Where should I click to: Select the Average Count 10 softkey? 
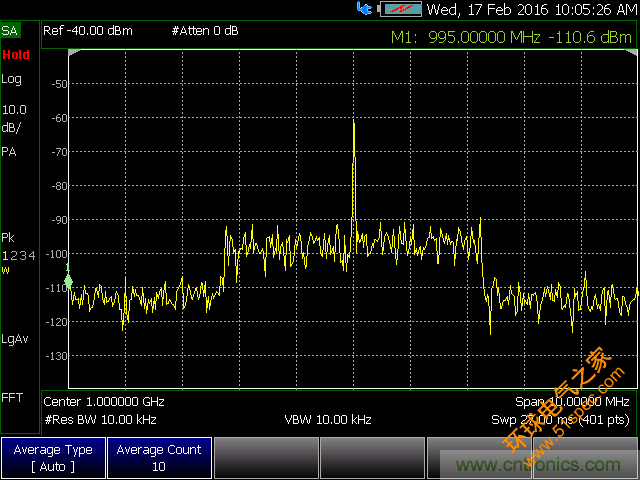(x=159, y=458)
